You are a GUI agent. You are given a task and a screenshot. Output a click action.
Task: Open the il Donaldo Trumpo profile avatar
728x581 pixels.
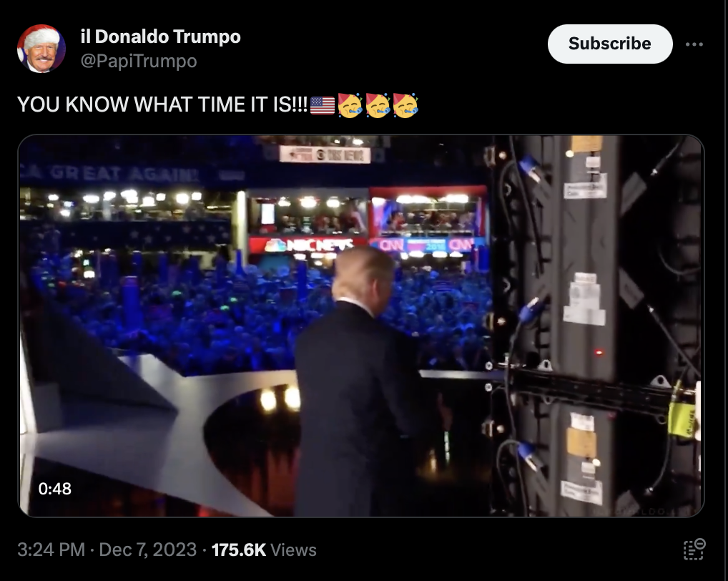point(41,49)
